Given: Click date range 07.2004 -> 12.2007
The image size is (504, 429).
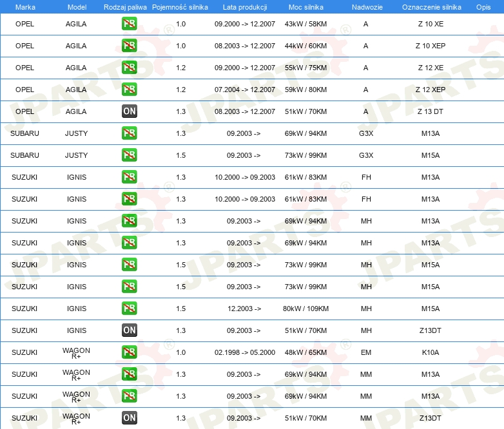Looking at the screenshot, I should [x=245, y=90].
